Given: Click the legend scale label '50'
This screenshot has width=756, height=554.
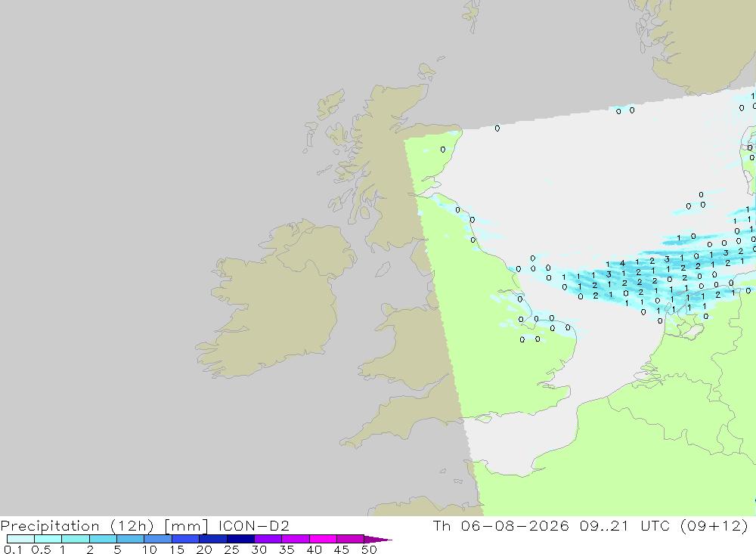Looking at the screenshot, I should tap(369, 549).
